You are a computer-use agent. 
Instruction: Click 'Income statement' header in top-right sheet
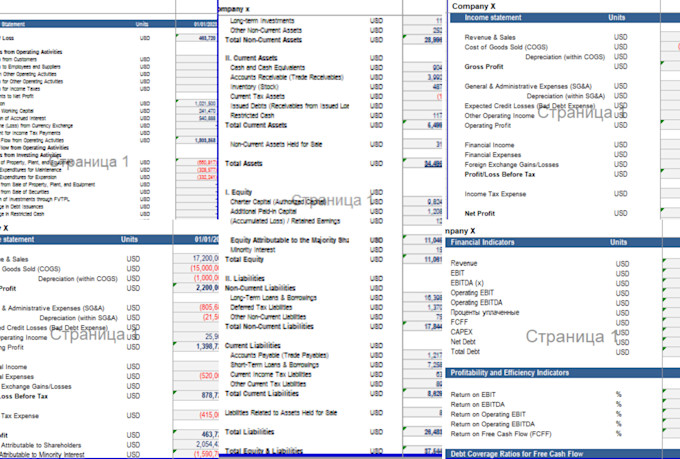(493, 18)
